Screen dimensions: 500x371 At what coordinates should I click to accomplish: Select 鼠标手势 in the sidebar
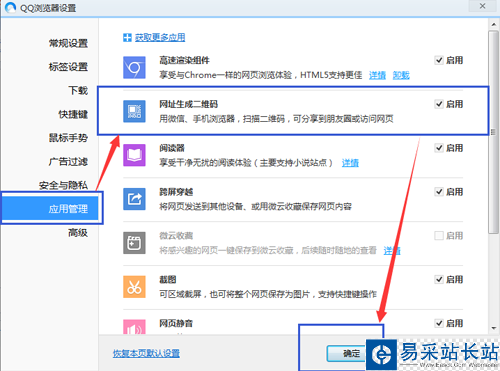(x=68, y=138)
